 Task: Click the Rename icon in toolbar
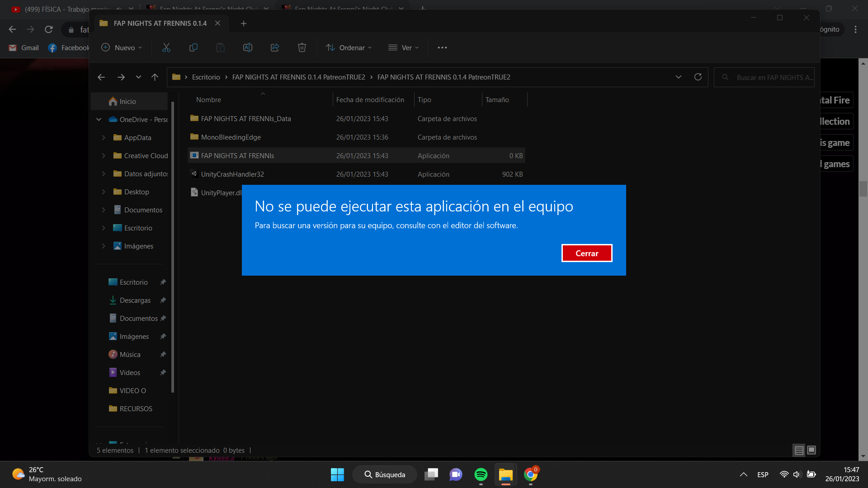pos(248,47)
